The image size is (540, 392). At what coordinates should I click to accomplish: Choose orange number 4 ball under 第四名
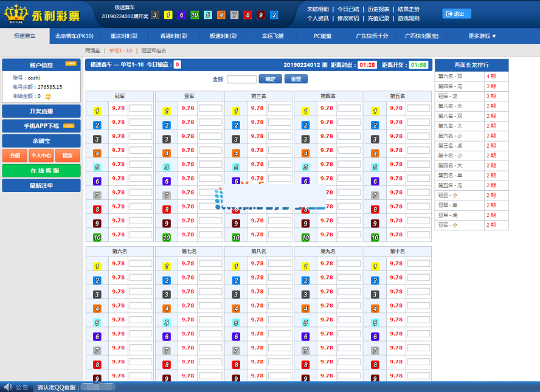[305, 153]
